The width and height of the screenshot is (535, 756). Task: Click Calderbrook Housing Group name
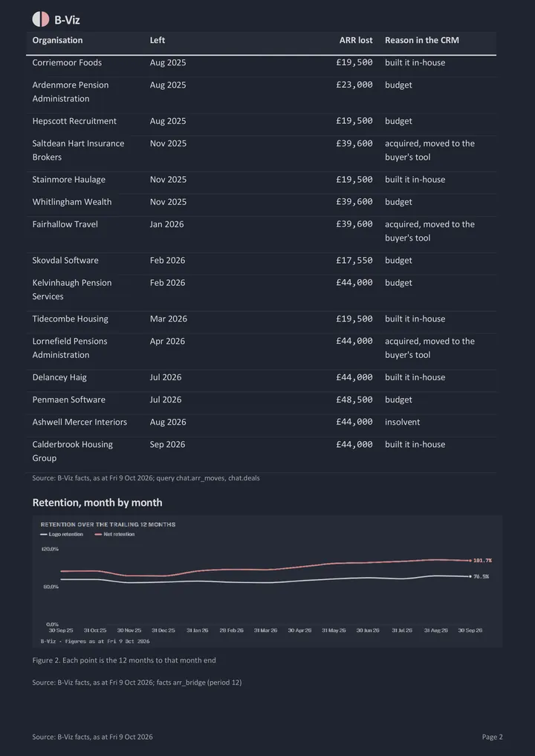pos(72,451)
